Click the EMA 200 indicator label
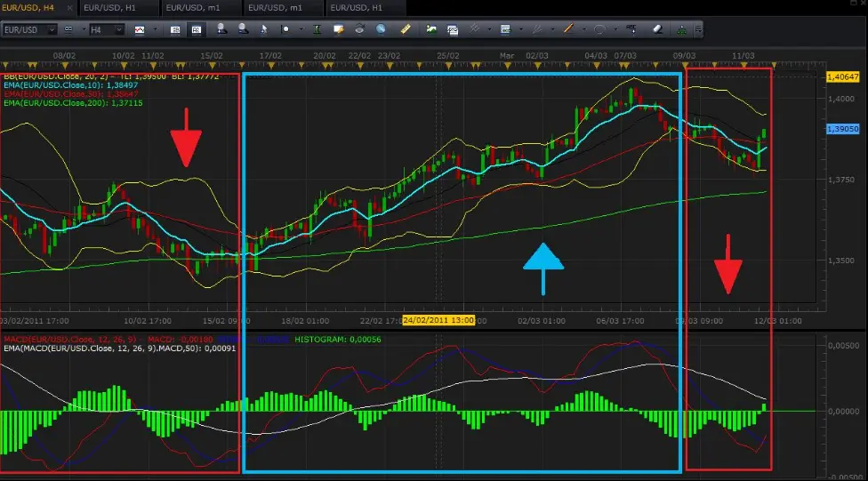868x481 pixels. [71, 103]
